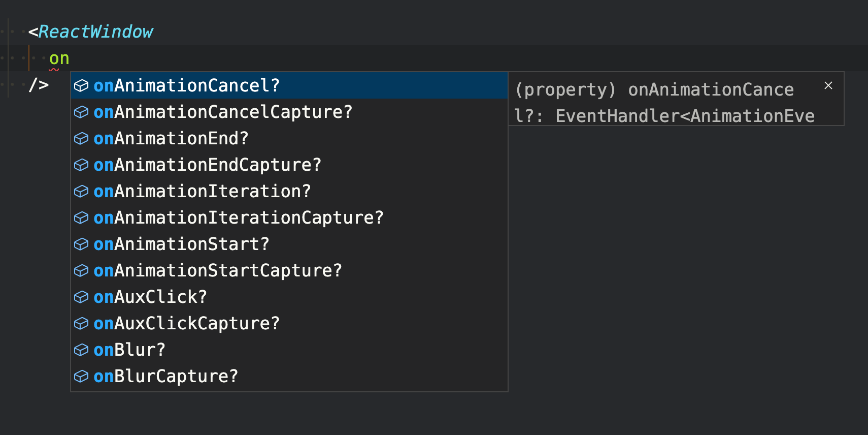Image resolution: width=868 pixels, height=435 pixels.
Task: Click the property icon beside onAnimationIteration
Action: tap(81, 191)
